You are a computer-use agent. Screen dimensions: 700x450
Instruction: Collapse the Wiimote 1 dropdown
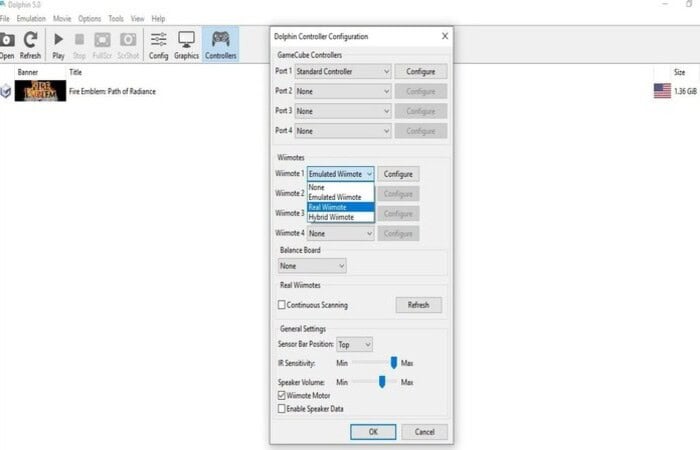[x=341, y=174]
